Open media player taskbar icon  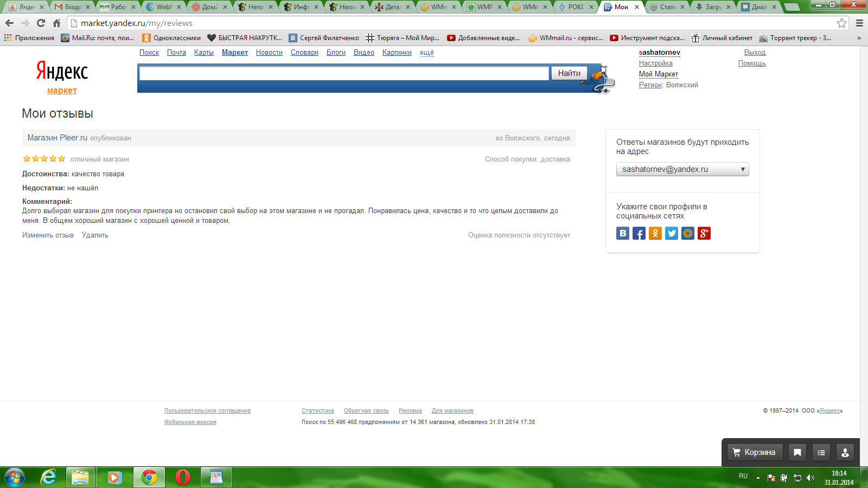coord(114,477)
